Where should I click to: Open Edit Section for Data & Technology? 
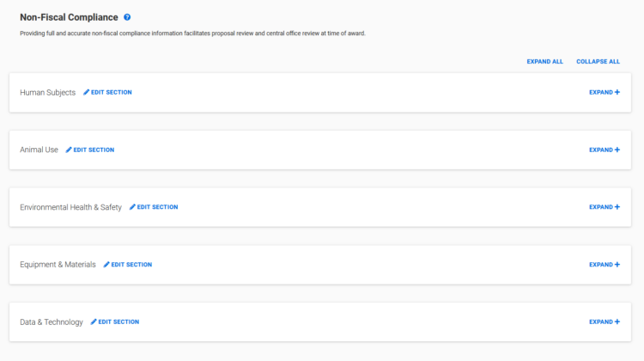pyautogui.click(x=115, y=321)
